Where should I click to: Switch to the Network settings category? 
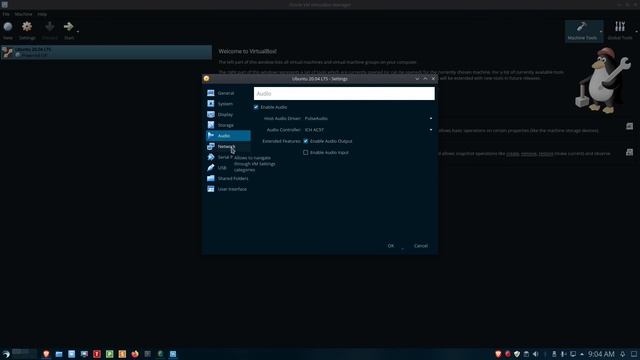point(228,146)
